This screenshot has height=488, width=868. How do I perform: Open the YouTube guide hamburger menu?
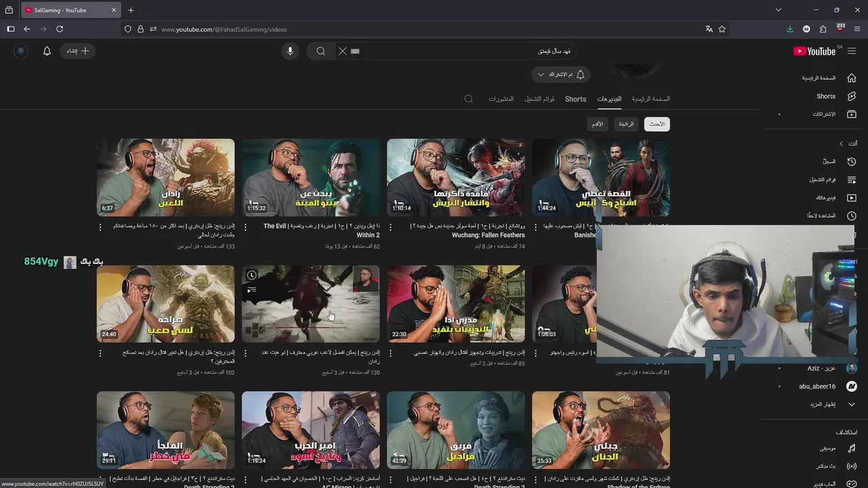tap(852, 51)
